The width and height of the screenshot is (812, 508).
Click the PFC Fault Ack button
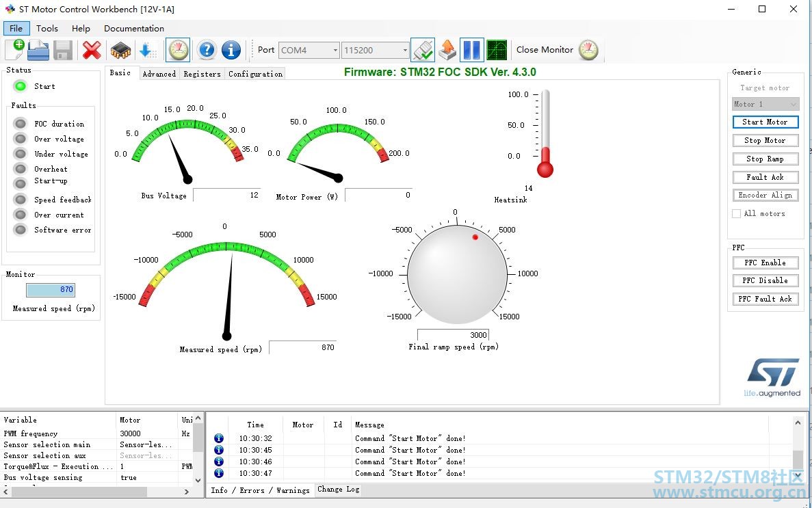765,299
